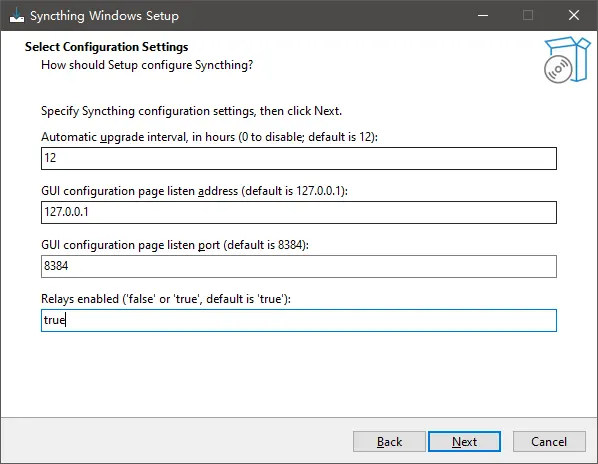598x464 pixels.
Task: Click the Relays enabled input field
Action: [299, 320]
